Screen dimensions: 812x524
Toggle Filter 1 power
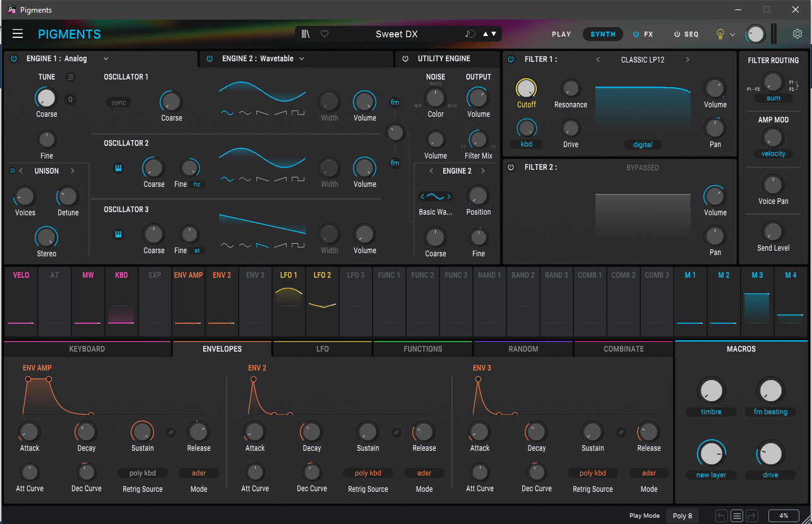(x=511, y=59)
